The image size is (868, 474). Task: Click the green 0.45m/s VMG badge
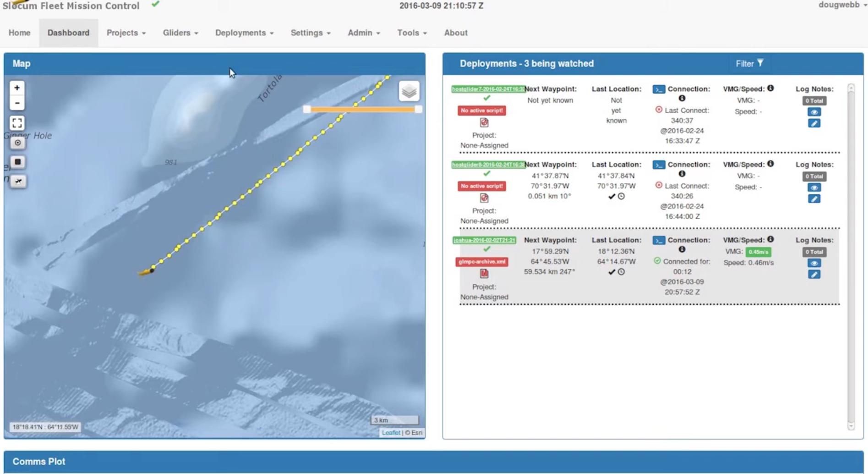pos(758,252)
